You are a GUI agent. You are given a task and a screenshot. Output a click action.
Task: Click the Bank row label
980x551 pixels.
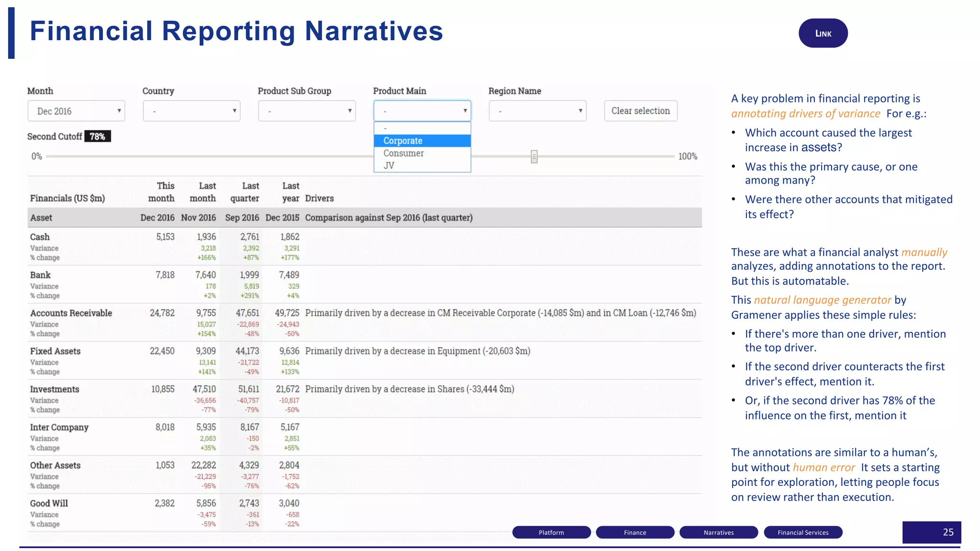40,275
